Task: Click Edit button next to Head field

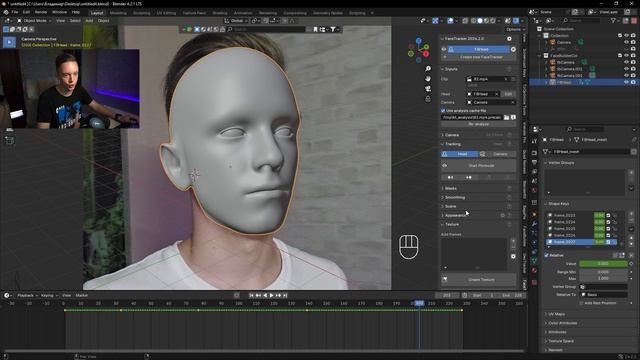Action: point(508,94)
